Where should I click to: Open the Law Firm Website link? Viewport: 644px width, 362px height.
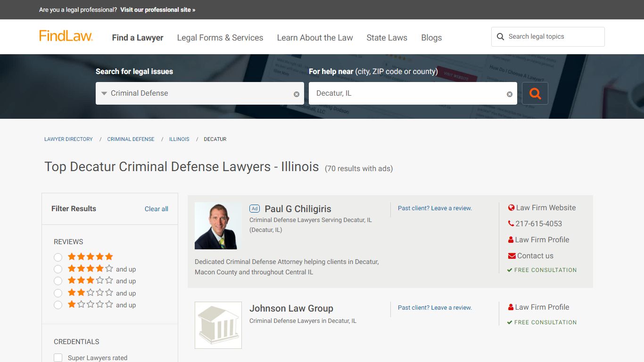pyautogui.click(x=546, y=208)
